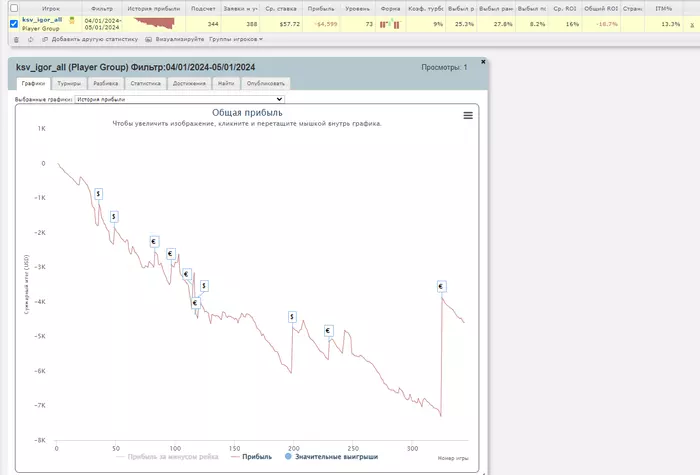Toggle the select-all checkbox in table header

coord(14,8)
